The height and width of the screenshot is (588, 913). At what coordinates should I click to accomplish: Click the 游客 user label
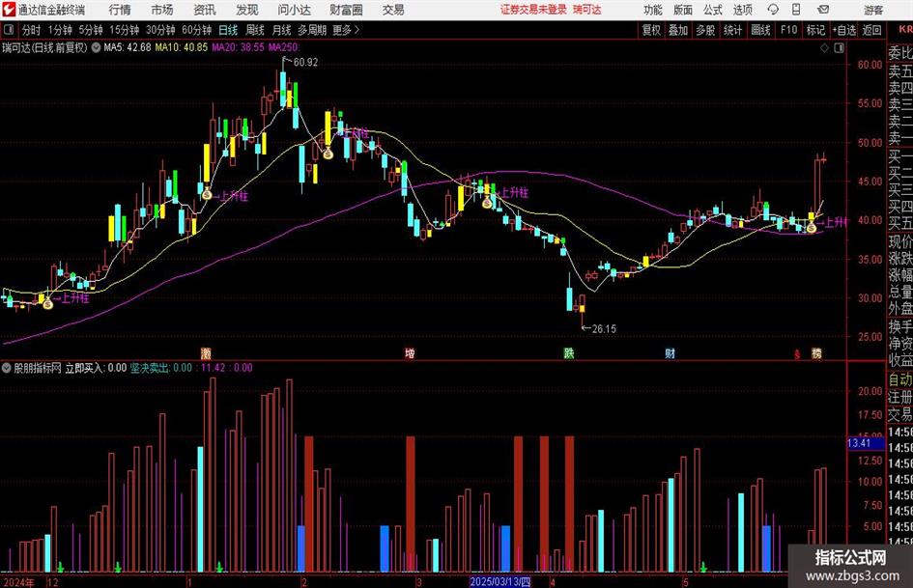point(872,10)
